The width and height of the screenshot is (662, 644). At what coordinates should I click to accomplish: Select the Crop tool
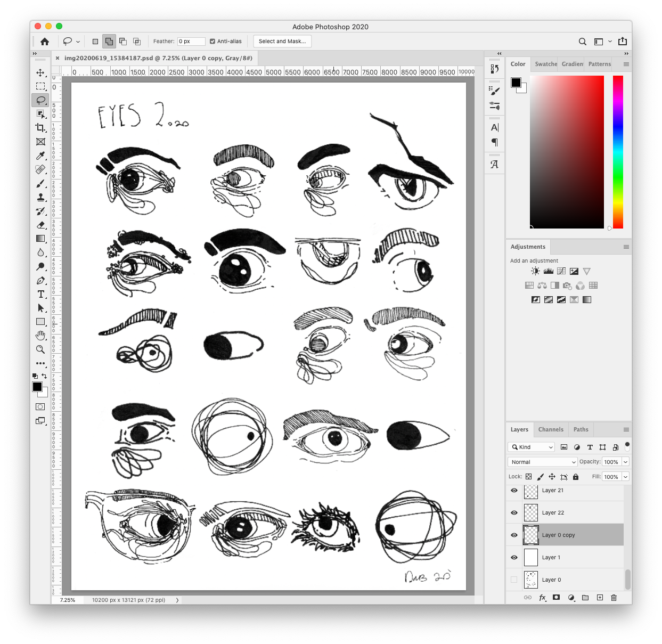40,128
